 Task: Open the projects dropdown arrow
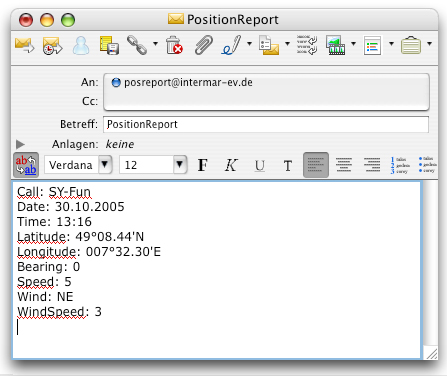[429, 43]
